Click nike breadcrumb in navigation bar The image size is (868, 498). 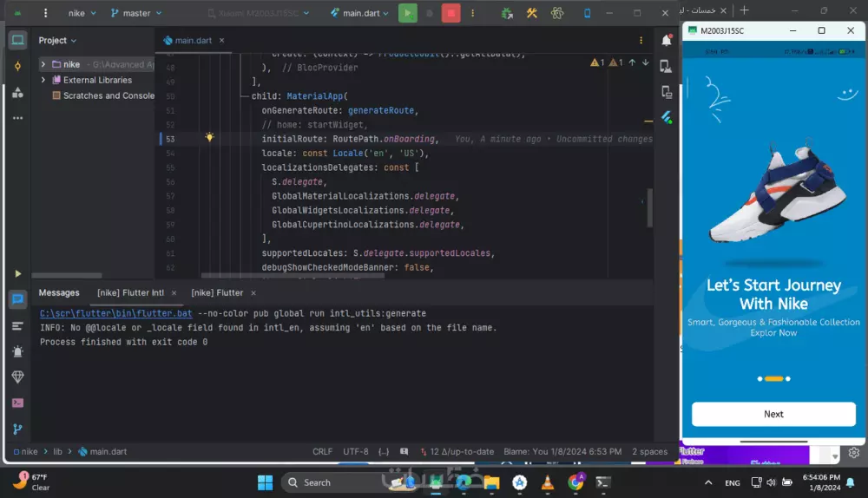[x=25, y=451]
